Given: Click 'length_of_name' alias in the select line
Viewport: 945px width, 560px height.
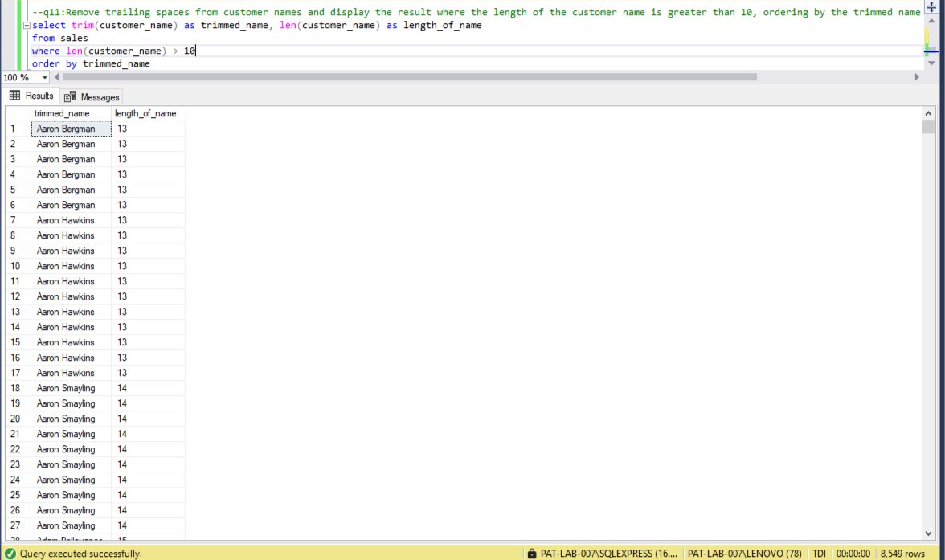Looking at the screenshot, I should coord(442,26).
